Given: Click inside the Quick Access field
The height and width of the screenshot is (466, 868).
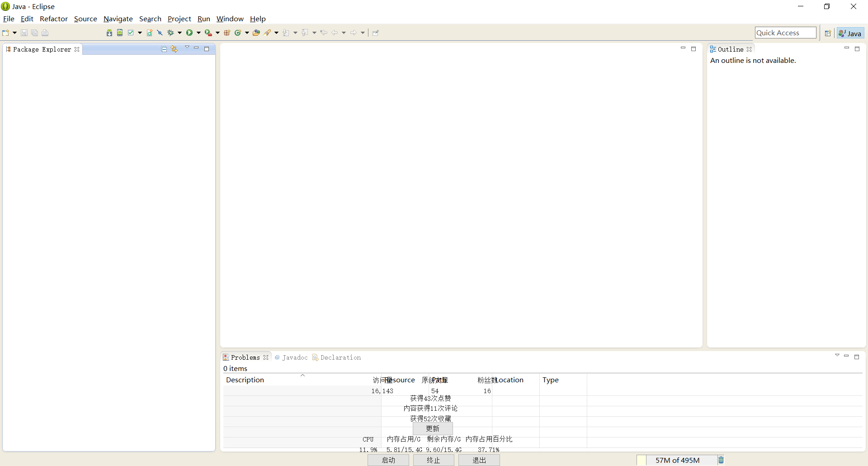Looking at the screenshot, I should tap(785, 33).
